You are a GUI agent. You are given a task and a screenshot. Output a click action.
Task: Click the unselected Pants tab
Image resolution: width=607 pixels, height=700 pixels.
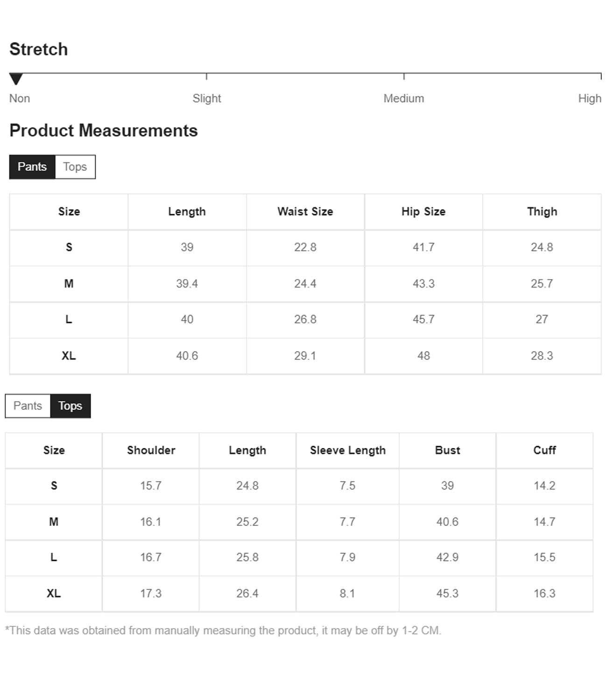click(x=28, y=406)
